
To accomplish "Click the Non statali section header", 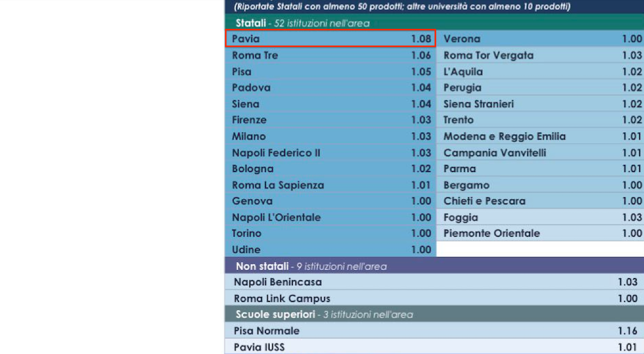I will coord(434,266).
